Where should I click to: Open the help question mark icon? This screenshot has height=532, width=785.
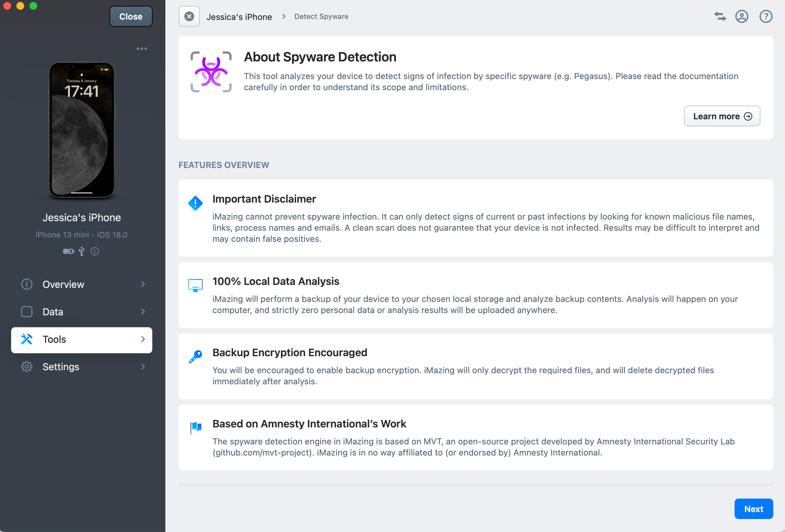(x=766, y=16)
